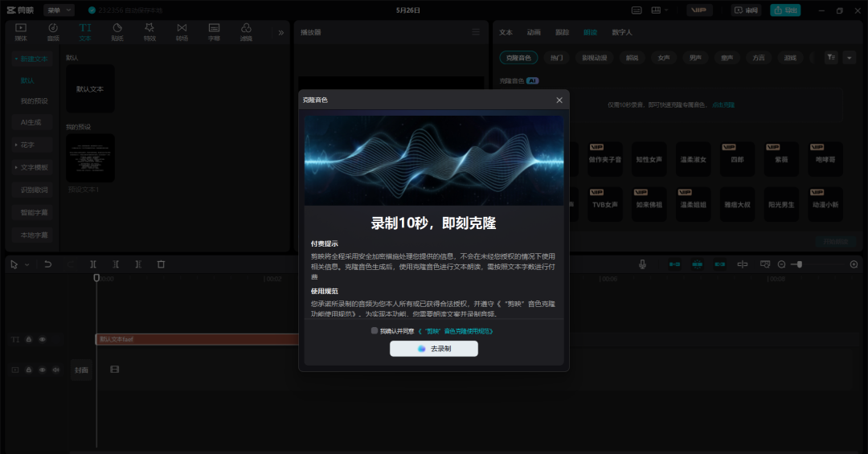This screenshot has height=454, width=868.
Task: Click the timeline playhead marker
Action: pos(96,277)
